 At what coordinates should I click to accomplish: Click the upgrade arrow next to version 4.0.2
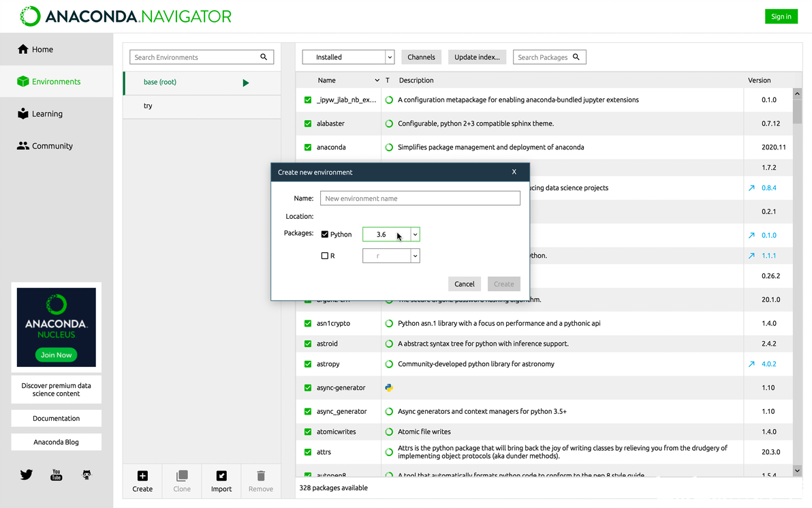(751, 364)
